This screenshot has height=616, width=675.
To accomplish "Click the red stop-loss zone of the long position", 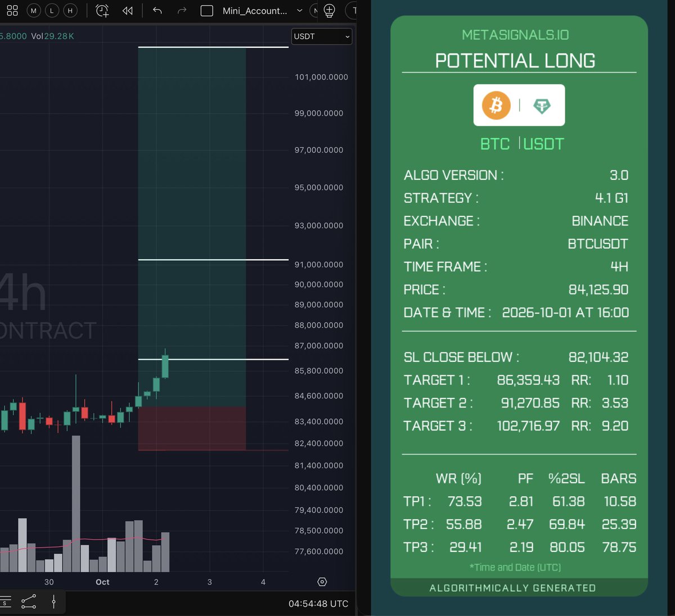I will 192,428.
